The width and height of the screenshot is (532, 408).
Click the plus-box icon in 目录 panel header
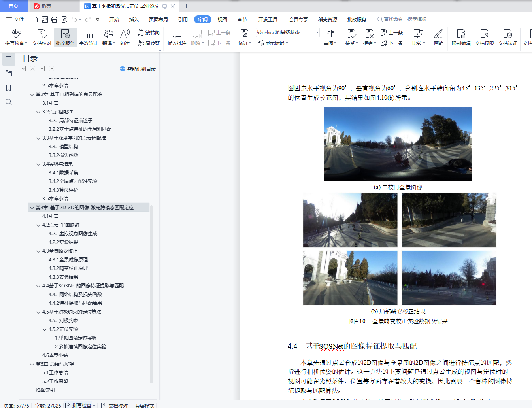[42, 68]
